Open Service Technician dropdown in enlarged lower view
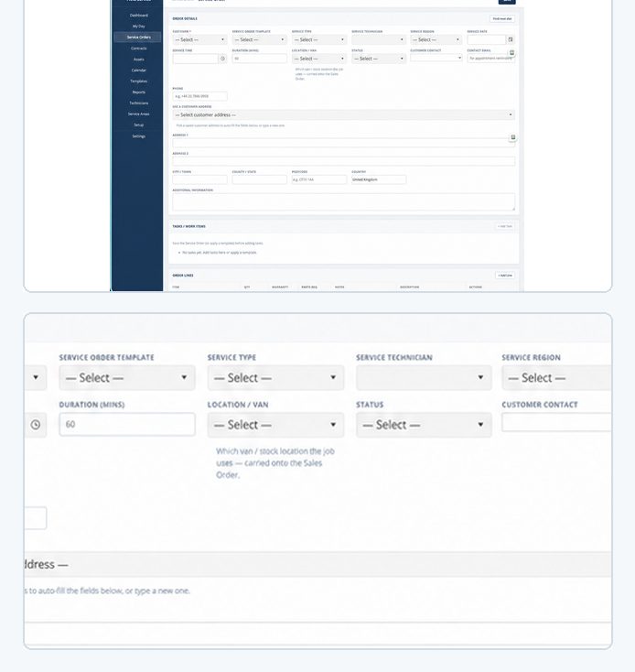Image resolution: width=635 pixels, height=672 pixels. [x=424, y=377]
